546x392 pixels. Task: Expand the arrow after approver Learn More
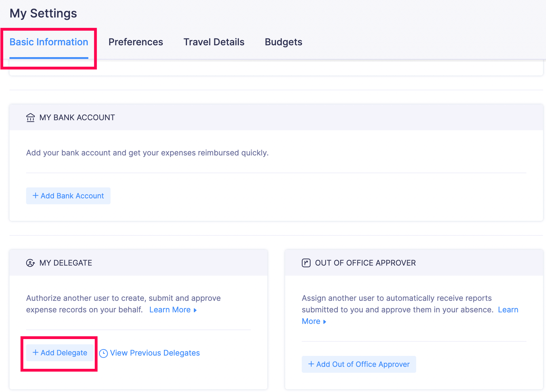coord(325,322)
